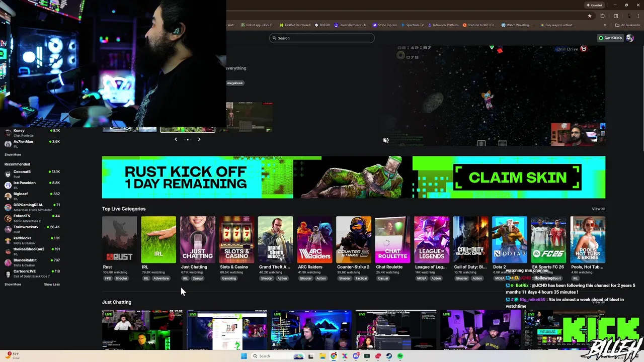Image resolution: width=644 pixels, height=362 pixels.
Task: Open the Pools, Hot Tubs category card
Action: click(x=588, y=240)
